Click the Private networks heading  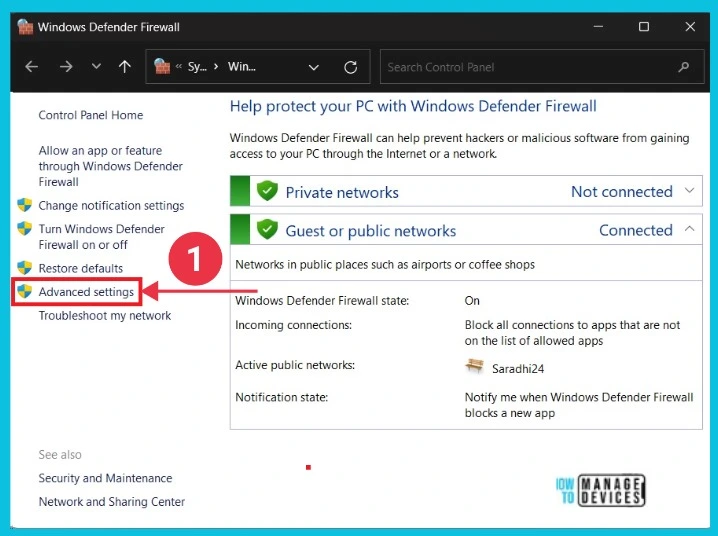(x=342, y=192)
